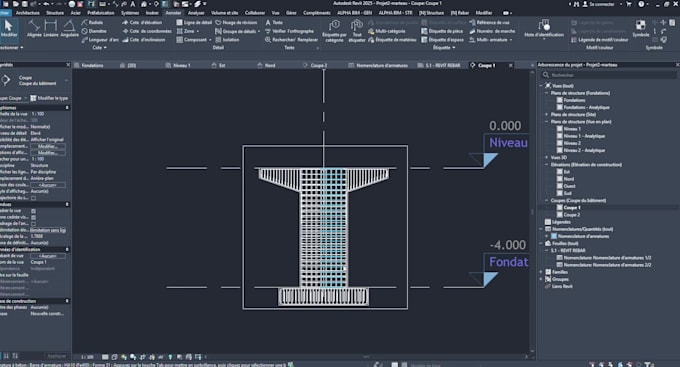The height and width of the screenshot is (367, 680).
Task: Select Cote d'inclinaison tool
Action: coord(143,40)
